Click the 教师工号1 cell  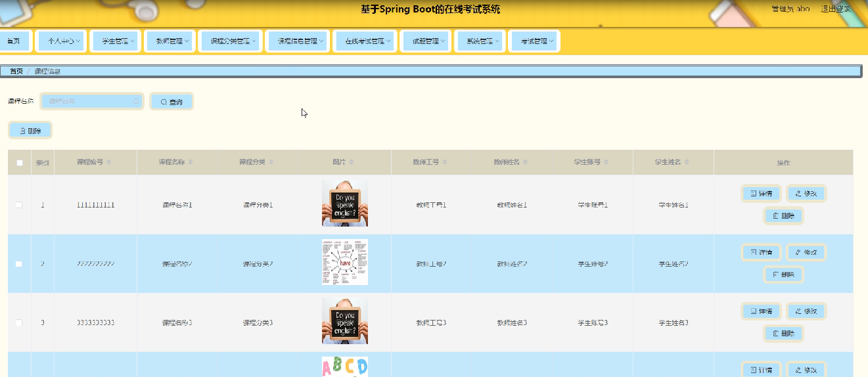click(x=432, y=205)
